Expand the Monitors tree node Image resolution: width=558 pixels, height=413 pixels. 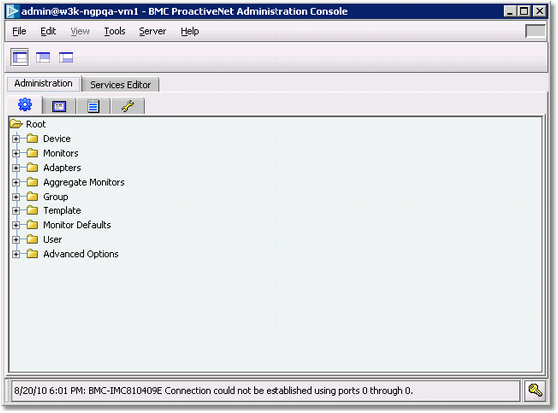pyautogui.click(x=16, y=153)
